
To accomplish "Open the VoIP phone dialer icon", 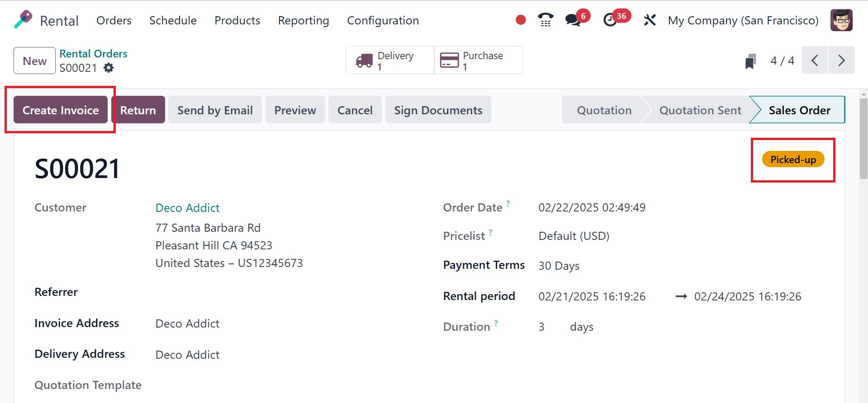I will click(x=545, y=20).
